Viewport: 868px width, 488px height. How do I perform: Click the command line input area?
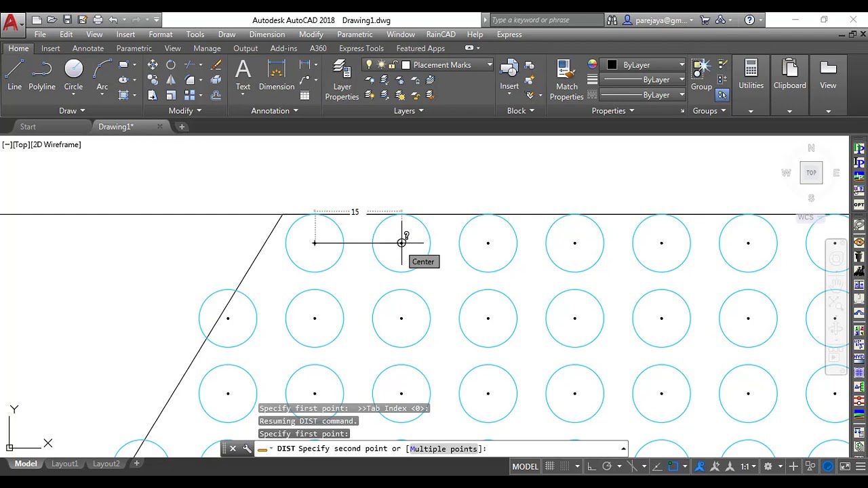[x=441, y=449]
